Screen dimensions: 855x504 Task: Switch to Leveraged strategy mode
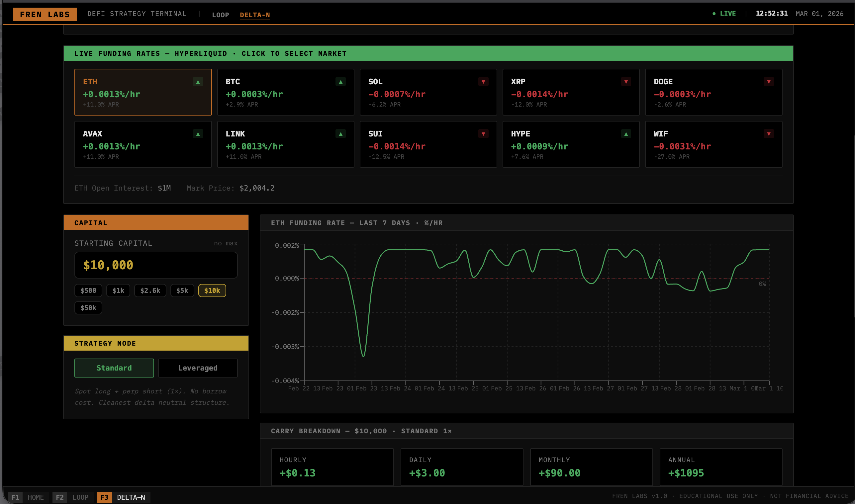(198, 368)
